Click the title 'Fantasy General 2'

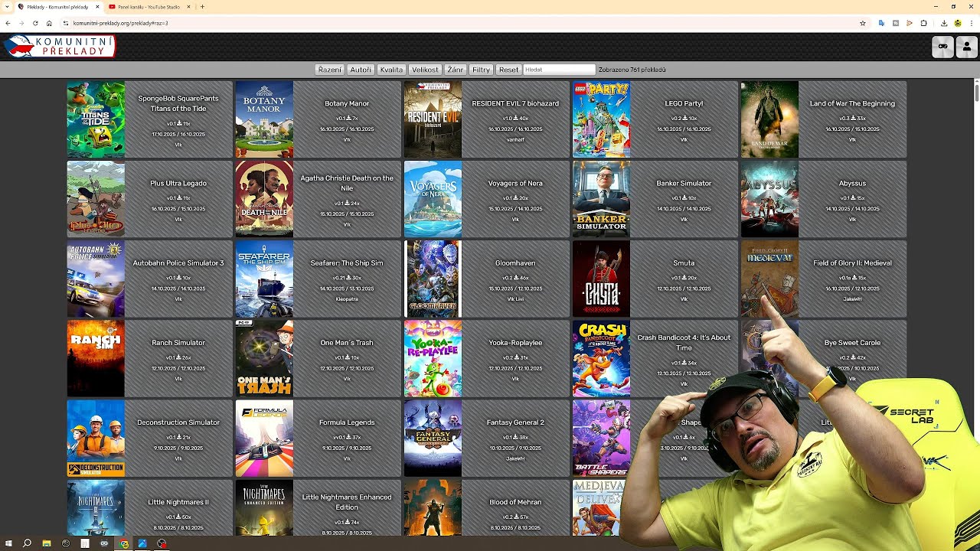coord(515,422)
